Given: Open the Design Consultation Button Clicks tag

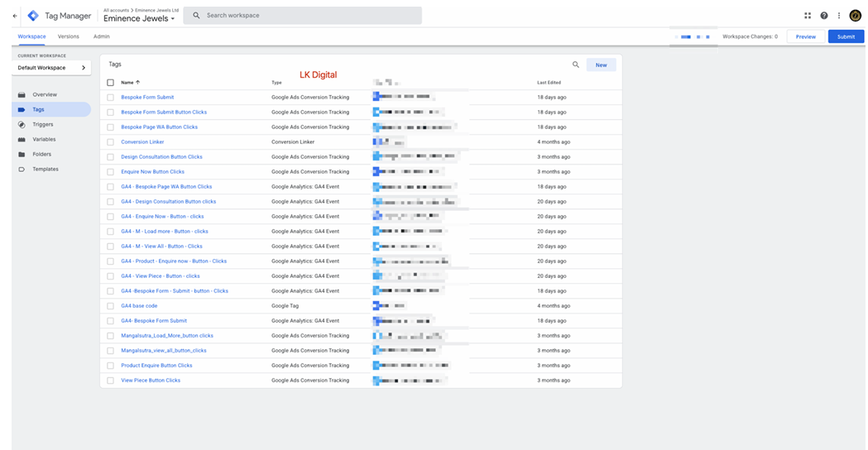Looking at the screenshot, I should click(x=161, y=157).
